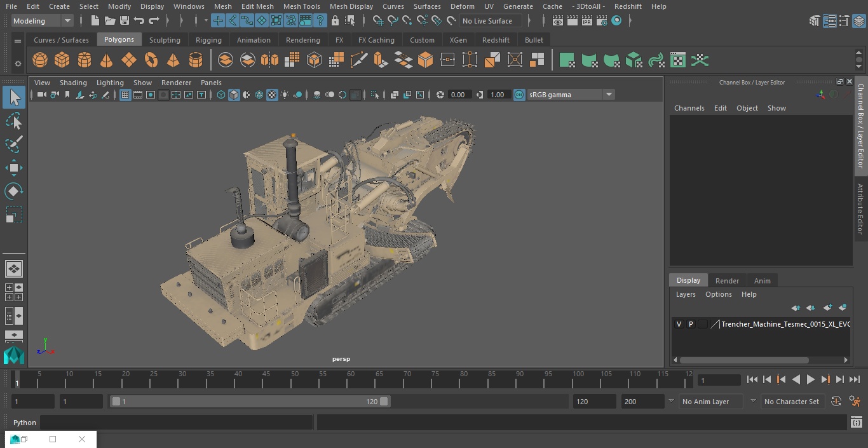Click the Bridge shelf icon
The width and height of the screenshot is (868, 448).
coord(403,60)
